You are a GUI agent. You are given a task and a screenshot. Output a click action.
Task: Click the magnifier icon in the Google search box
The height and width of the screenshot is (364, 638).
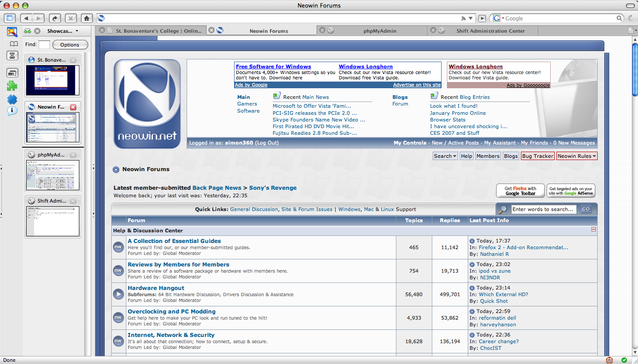pos(619,18)
